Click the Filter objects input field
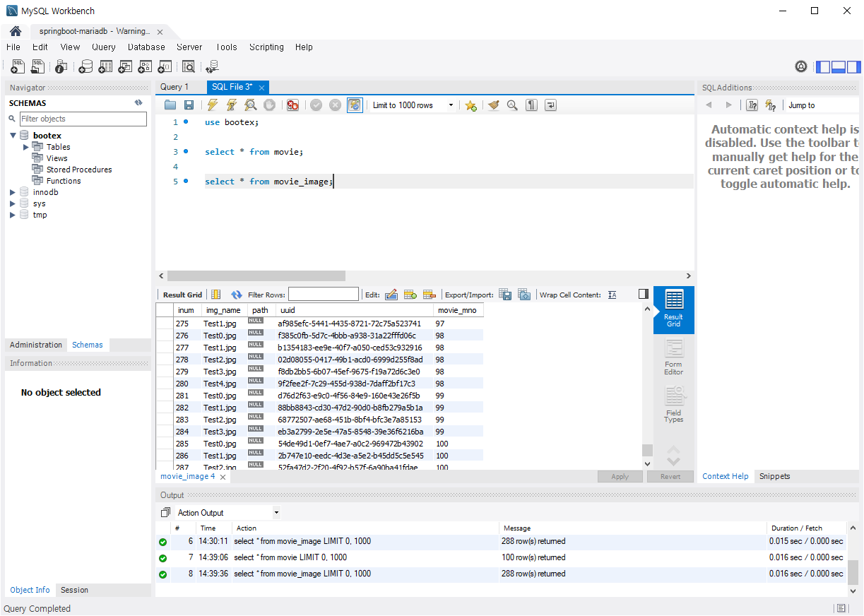864x616 pixels. (83, 119)
